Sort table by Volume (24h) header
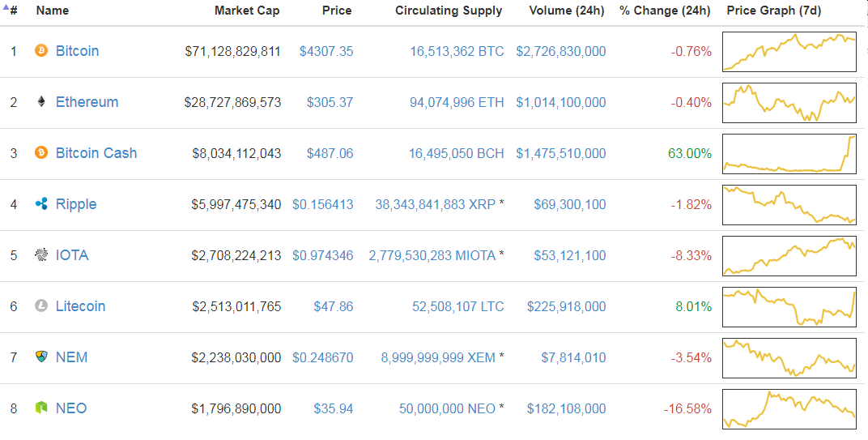 [566, 11]
